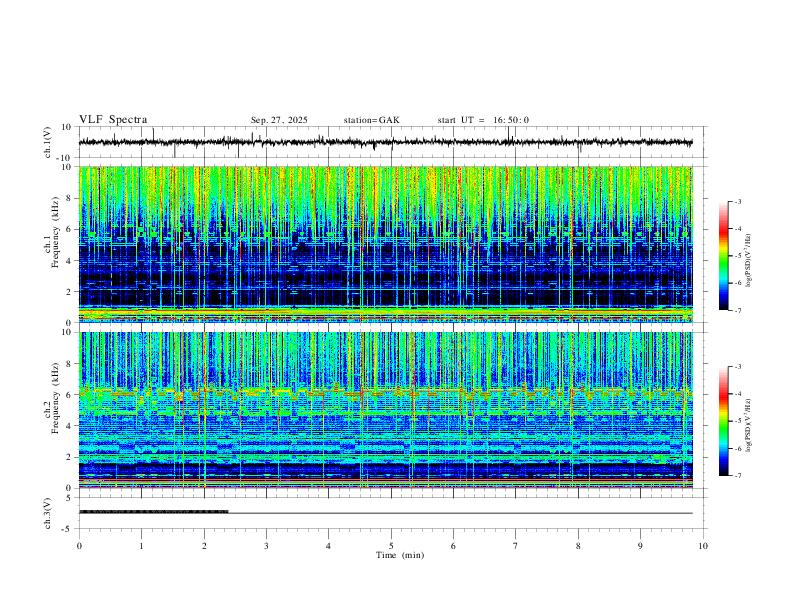The width and height of the screenshot is (792, 612).
Task: Click the '0' tick on time axis
Action: coord(79,546)
